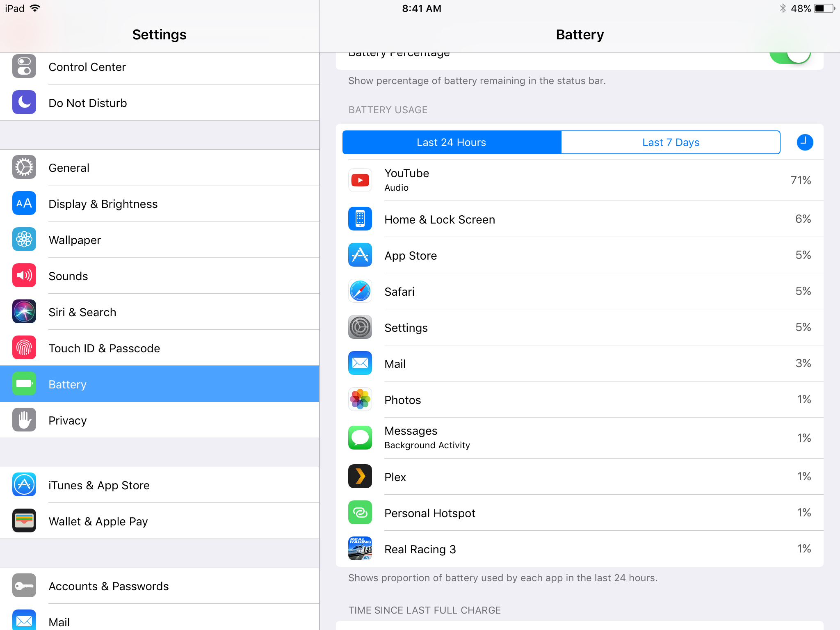Tap the Personal Hotspot icon
840x630 pixels.
click(x=360, y=512)
